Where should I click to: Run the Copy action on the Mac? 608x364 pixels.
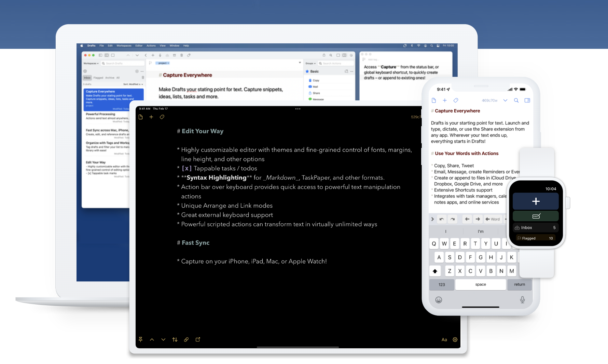[314, 81]
